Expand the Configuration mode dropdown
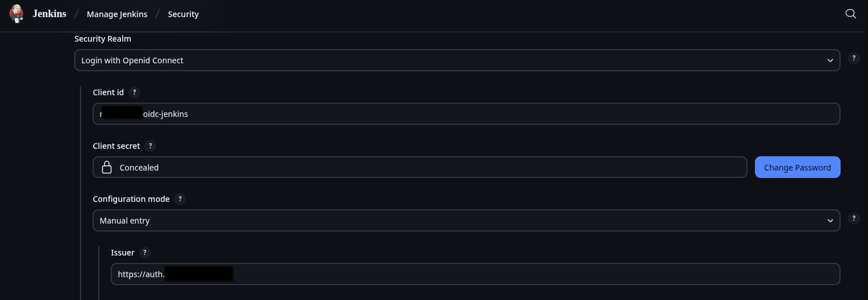Image resolution: width=868 pixels, height=300 pixels. pyautogui.click(x=466, y=221)
